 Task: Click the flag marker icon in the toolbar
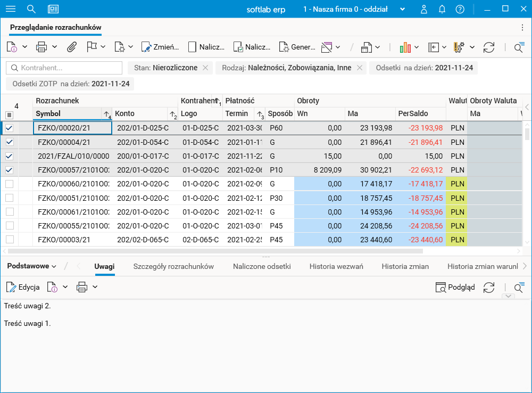tap(92, 47)
